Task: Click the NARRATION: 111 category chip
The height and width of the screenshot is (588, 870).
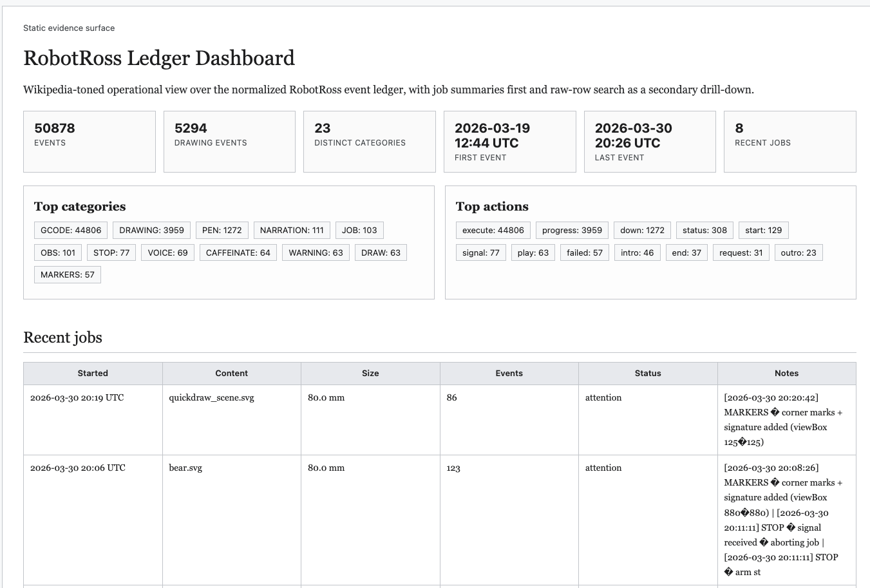Action: (x=291, y=230)
